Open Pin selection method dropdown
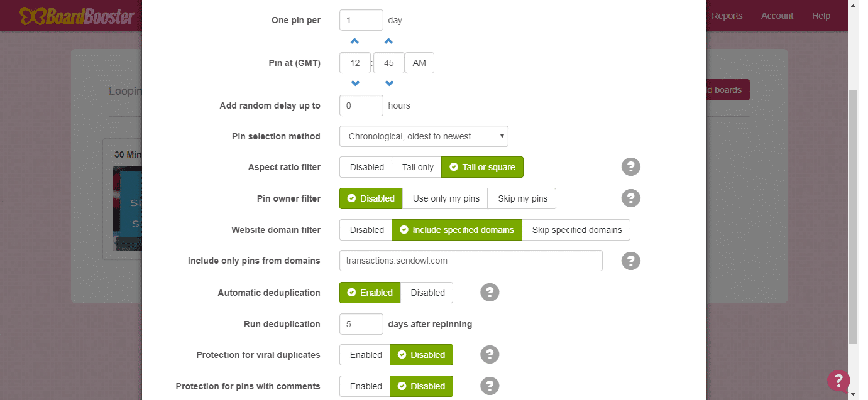The height and width of the screenshot is (400, 868). tap(424, 136)
